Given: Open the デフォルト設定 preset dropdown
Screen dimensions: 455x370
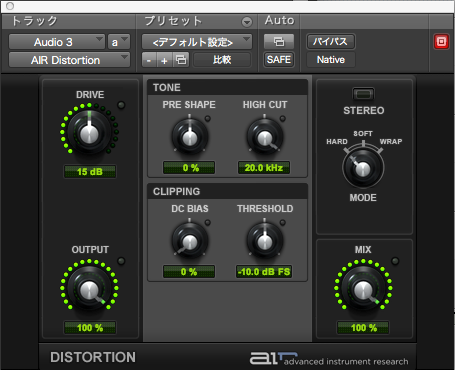Looking at the screenshot, I should (197, 42).
